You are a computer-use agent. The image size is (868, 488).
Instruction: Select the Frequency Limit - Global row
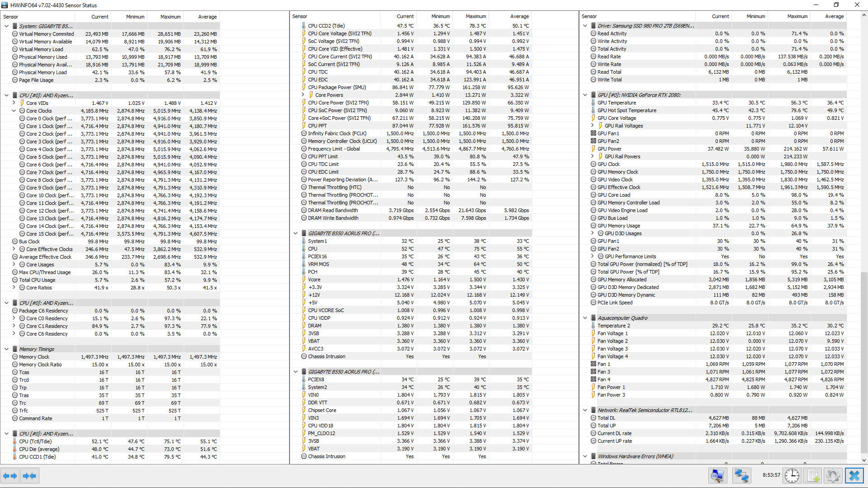pyautogui.click(x=411, y=149)
